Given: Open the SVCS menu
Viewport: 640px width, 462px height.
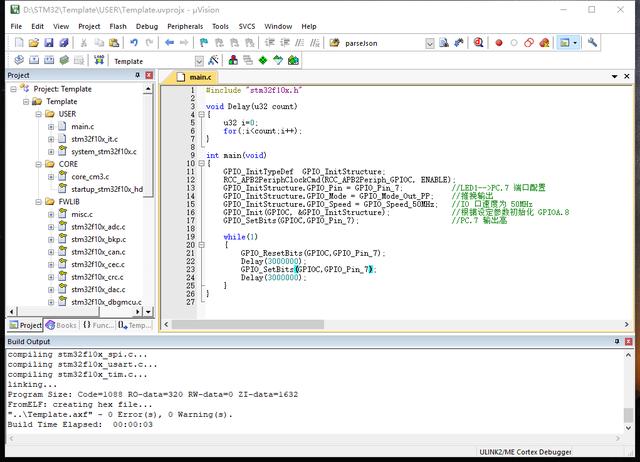Looking at the screenshot, I should point(247,26).
